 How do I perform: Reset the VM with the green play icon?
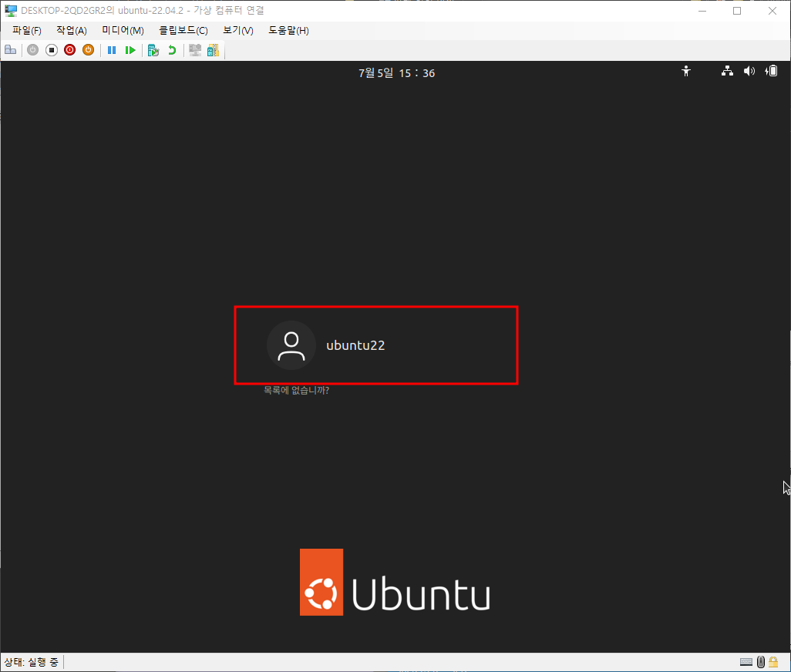coord(130,50)
